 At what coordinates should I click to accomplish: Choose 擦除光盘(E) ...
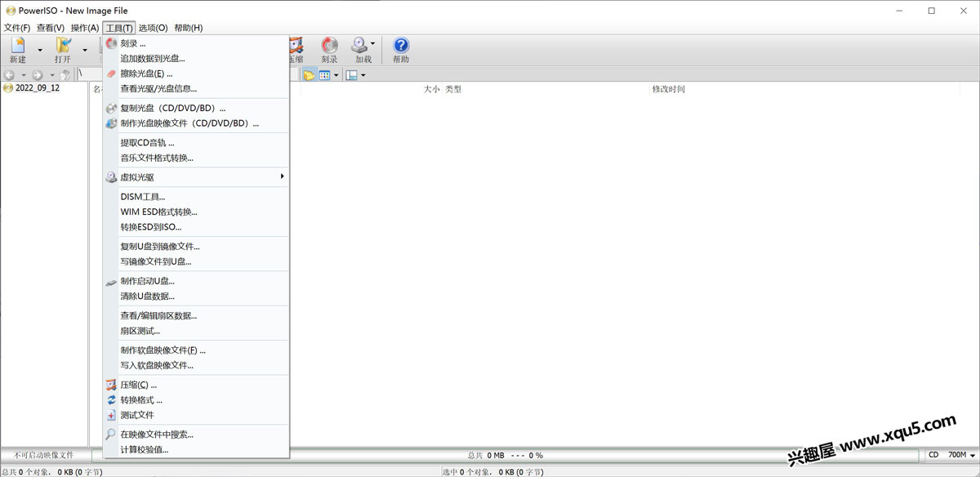[x=196, y=74]
